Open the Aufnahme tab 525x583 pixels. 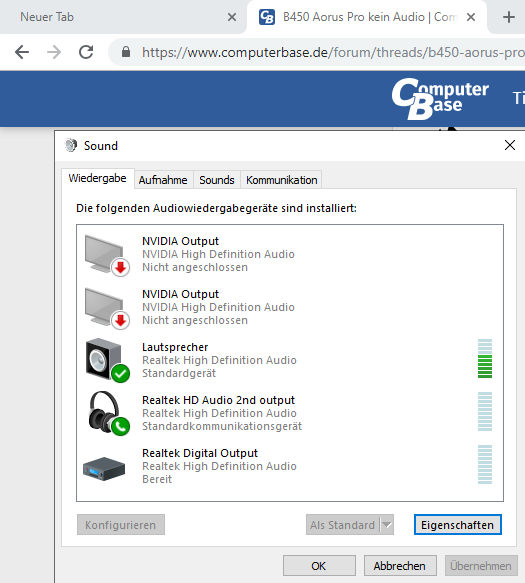(163, 180)
